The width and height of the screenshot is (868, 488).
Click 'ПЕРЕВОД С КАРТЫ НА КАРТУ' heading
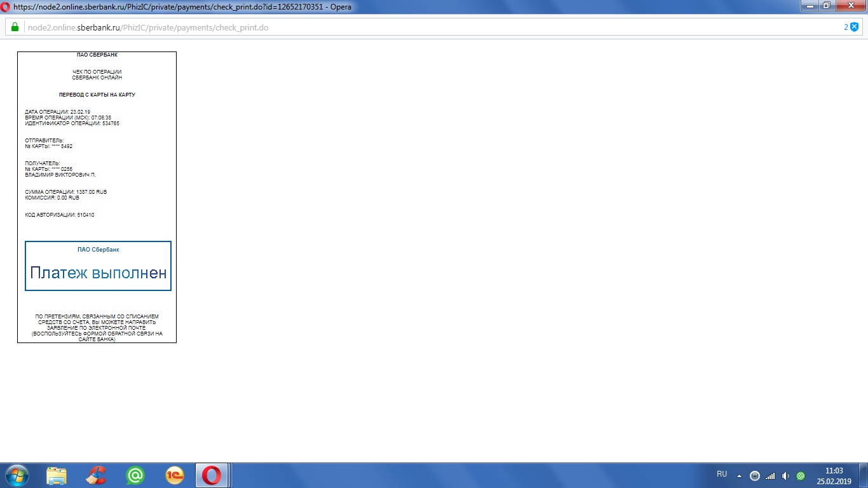97,95
